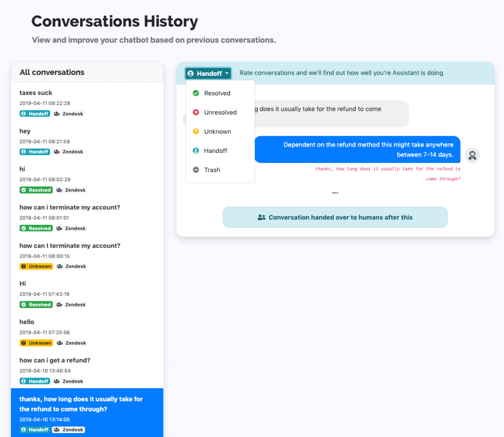Click Unknown badge under 'hello' conversation
The image size is (504, 437).
[x=36, y=343]
